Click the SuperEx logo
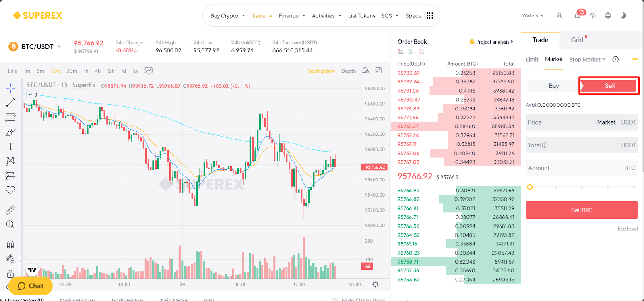Viewport: 644px width, 301px height. tap(37, 16)
